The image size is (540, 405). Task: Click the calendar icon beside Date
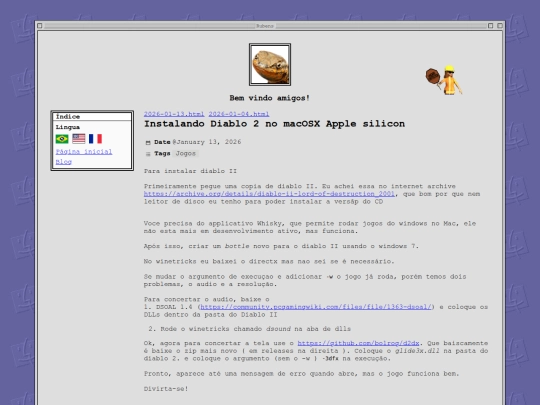click(x=148, y=143)
